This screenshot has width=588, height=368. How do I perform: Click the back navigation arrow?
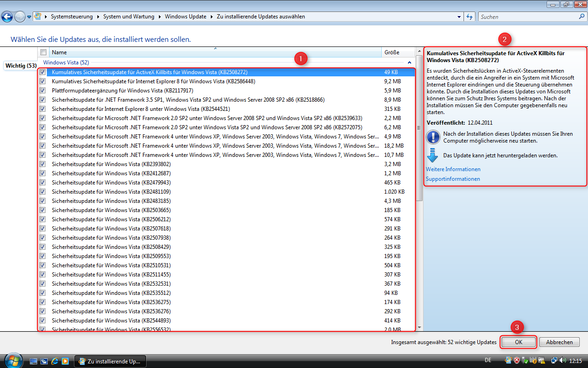(7, 17)
